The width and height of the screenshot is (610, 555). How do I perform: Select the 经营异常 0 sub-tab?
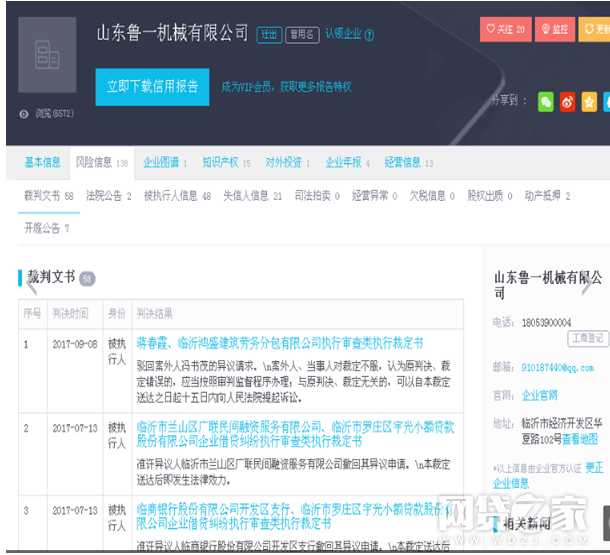pyautogui.click(x=375, y=196)
